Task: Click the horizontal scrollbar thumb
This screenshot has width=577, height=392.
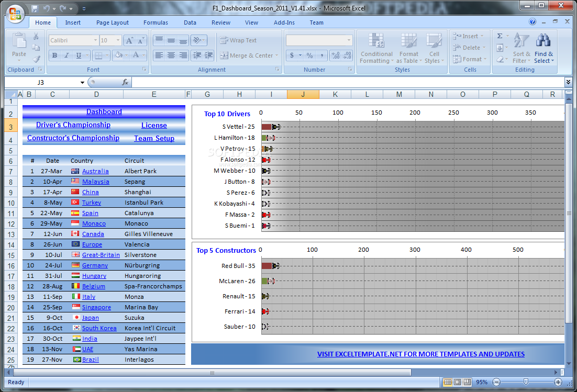Action: [x=213, y=373]
